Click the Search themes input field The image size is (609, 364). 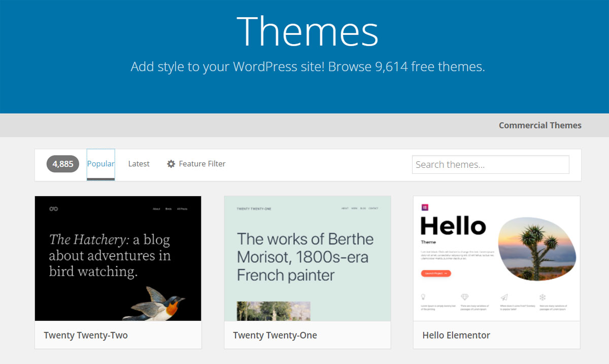490,164
